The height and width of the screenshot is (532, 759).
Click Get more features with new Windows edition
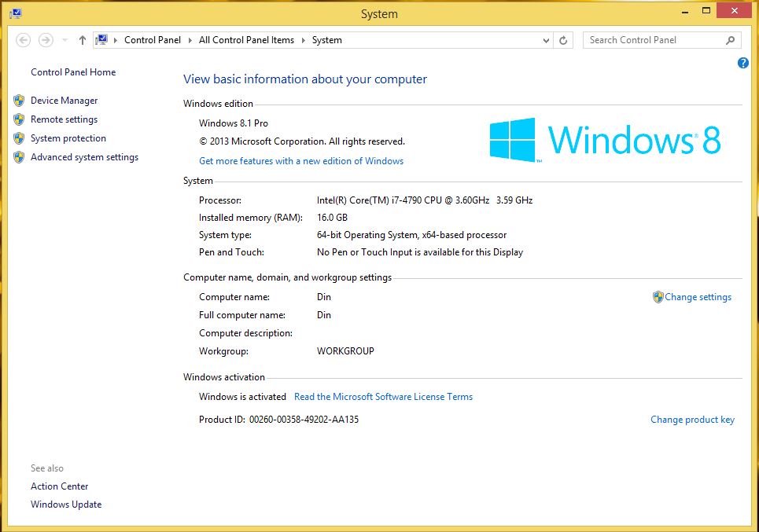click(301, 160)
